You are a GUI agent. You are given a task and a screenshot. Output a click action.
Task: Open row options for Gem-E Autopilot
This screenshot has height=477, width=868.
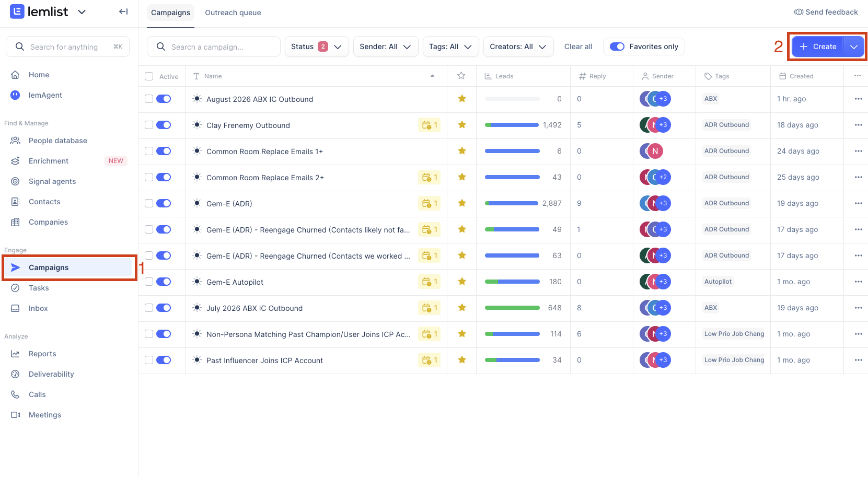(858, 282)
